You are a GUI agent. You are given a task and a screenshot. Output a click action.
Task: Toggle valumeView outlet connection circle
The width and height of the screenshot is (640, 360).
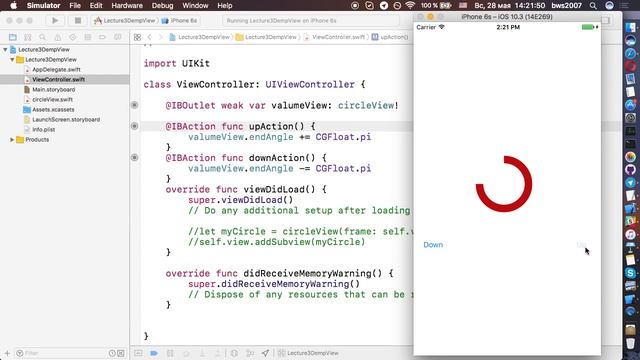(x=134, y=105)
